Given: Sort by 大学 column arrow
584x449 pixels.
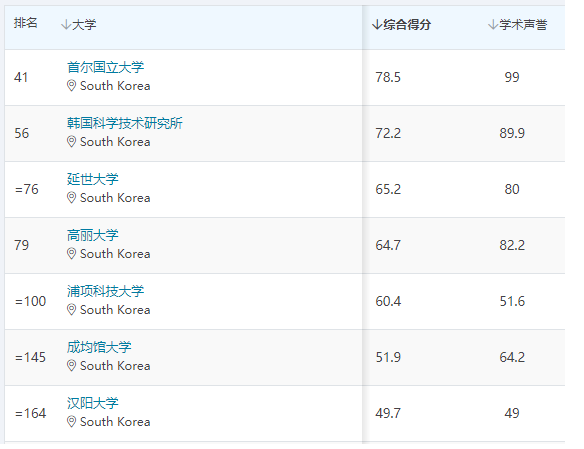Looking at the screenshot, I should pyautogui.click(x=66, y=25).
